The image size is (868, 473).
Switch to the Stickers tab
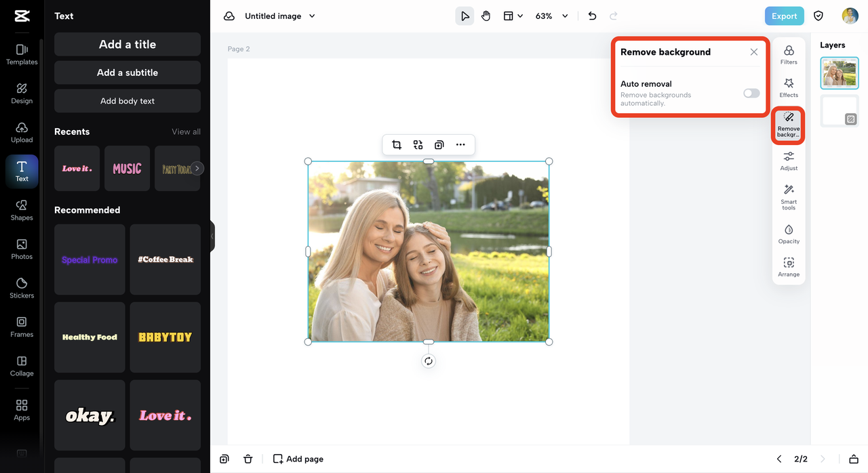[x=22, y=287]
